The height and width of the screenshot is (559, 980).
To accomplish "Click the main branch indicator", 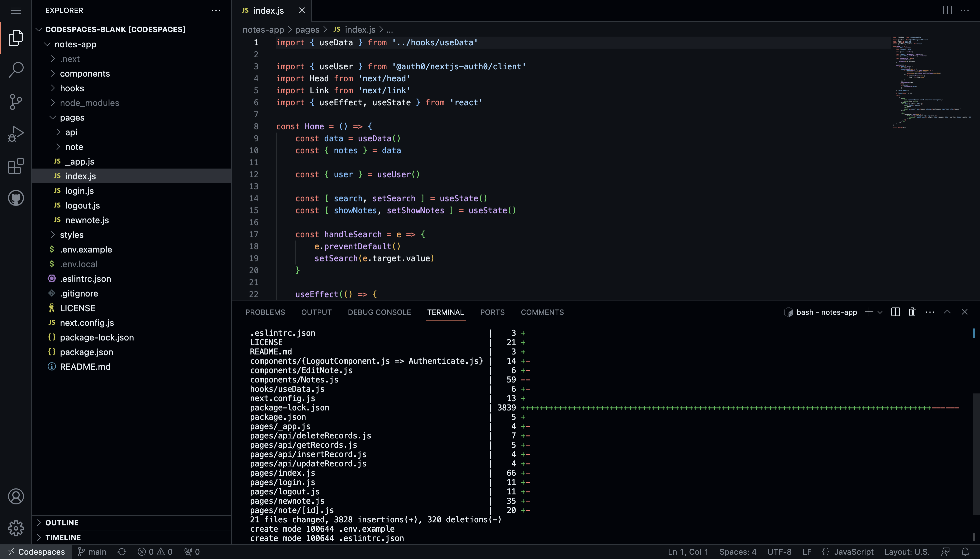I will point(92,552).
